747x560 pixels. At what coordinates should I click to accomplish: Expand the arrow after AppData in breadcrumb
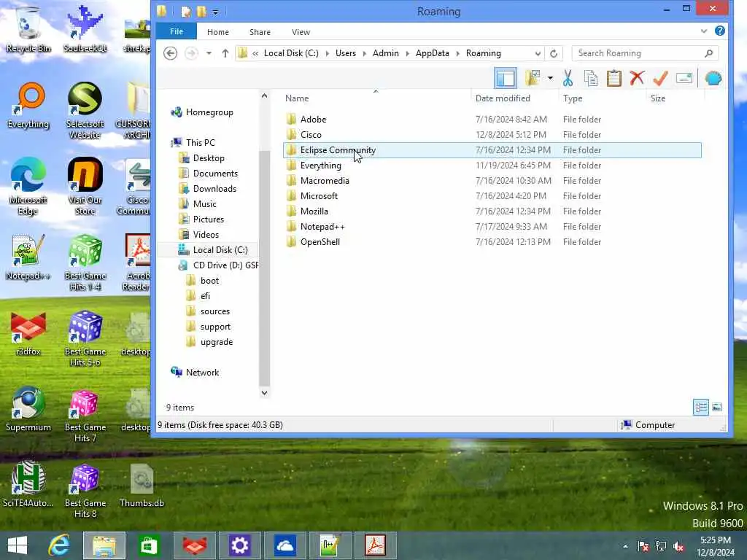point(458,53)
